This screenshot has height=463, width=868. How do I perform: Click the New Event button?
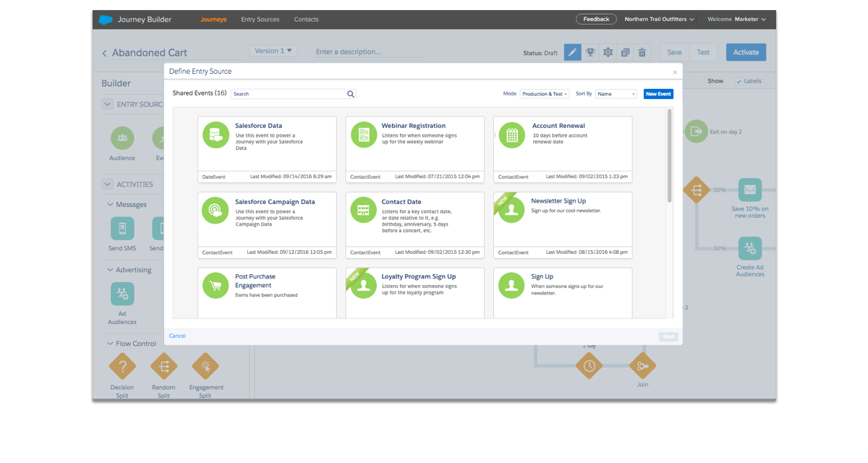click(658, 94)
